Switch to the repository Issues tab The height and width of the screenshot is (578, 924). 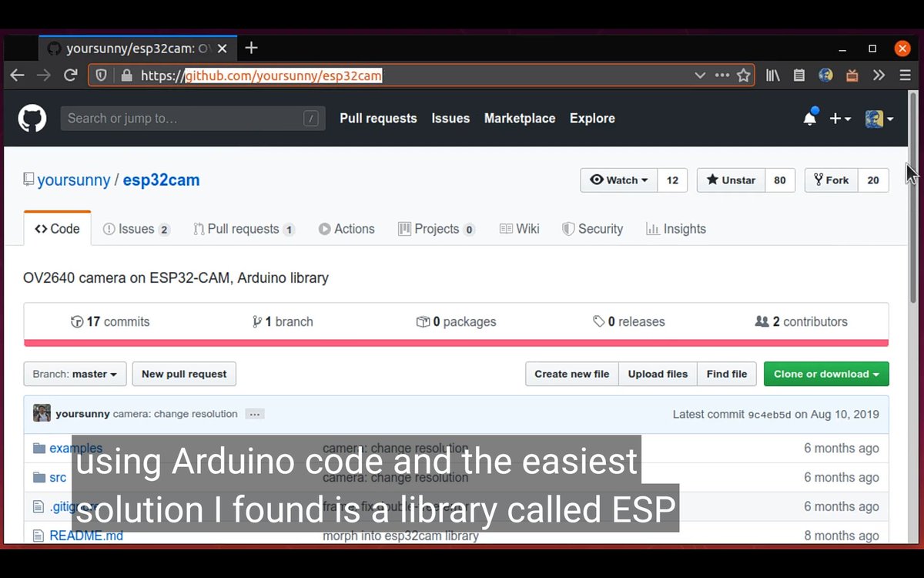[136, 229]
